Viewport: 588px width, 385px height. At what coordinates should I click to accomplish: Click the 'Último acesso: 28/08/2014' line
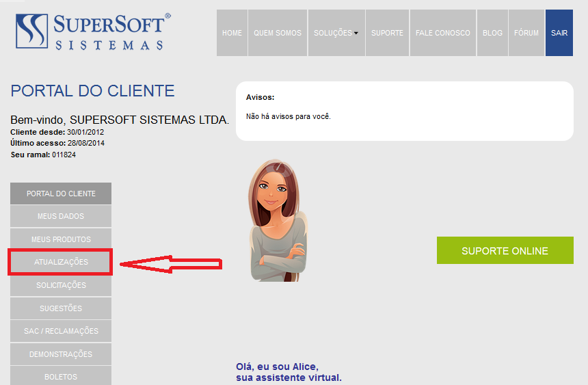pos(57,143)
